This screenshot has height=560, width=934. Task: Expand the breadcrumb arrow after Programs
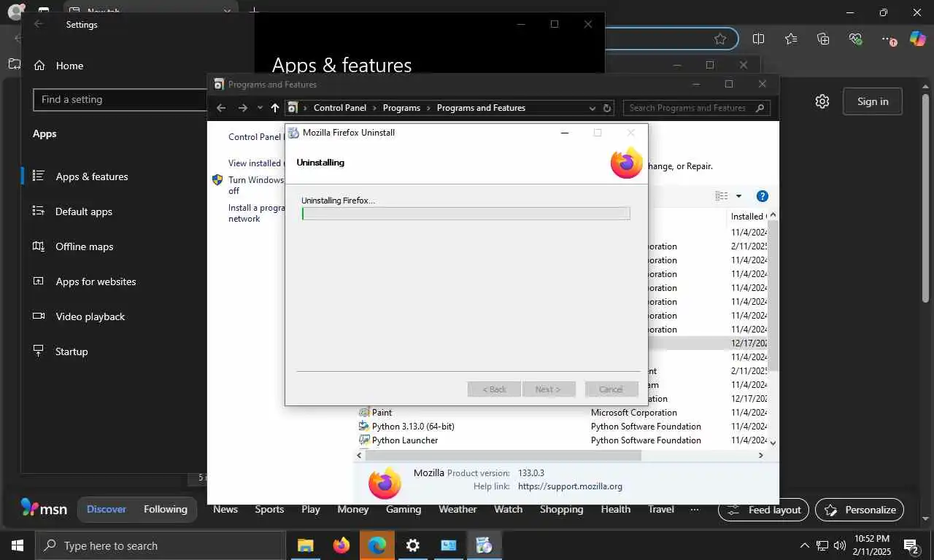429,108
